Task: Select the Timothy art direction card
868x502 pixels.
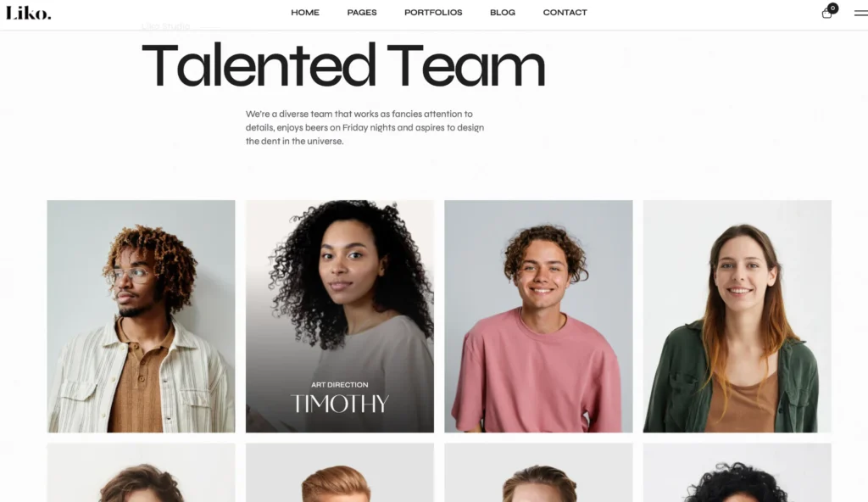Action: [x=339, y=315]
